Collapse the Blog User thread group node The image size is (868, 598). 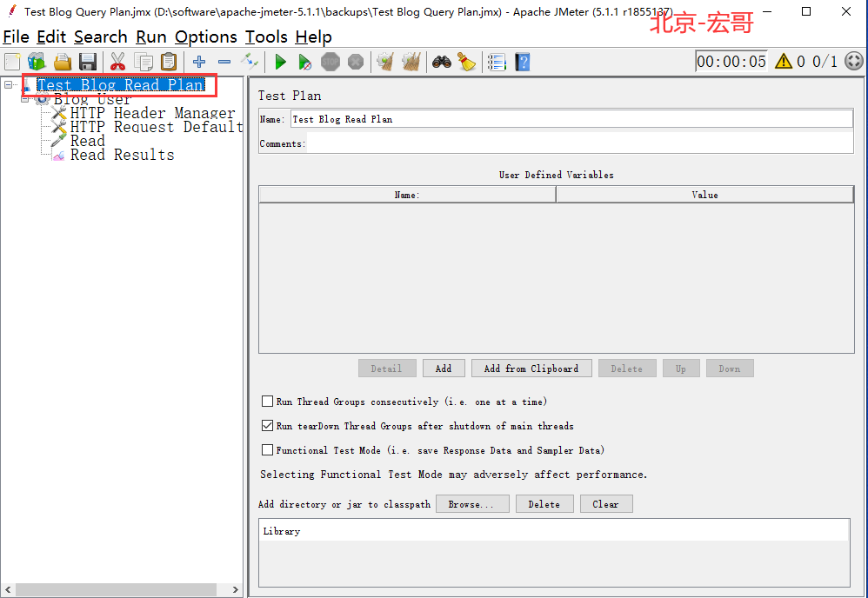pos(25,99)
